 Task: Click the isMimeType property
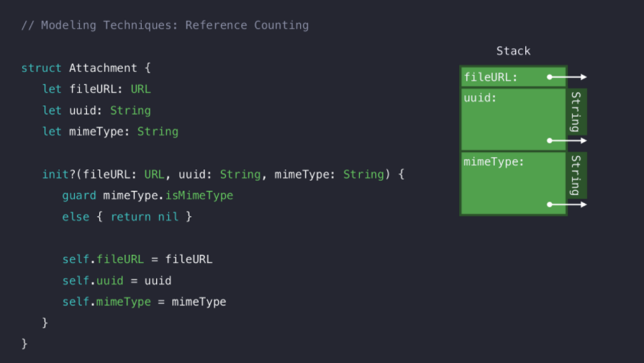click(199, 196)
